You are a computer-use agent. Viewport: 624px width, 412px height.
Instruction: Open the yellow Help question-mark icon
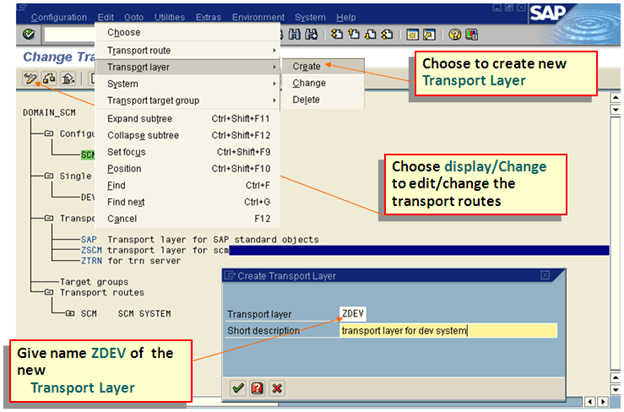click(454, 35)
